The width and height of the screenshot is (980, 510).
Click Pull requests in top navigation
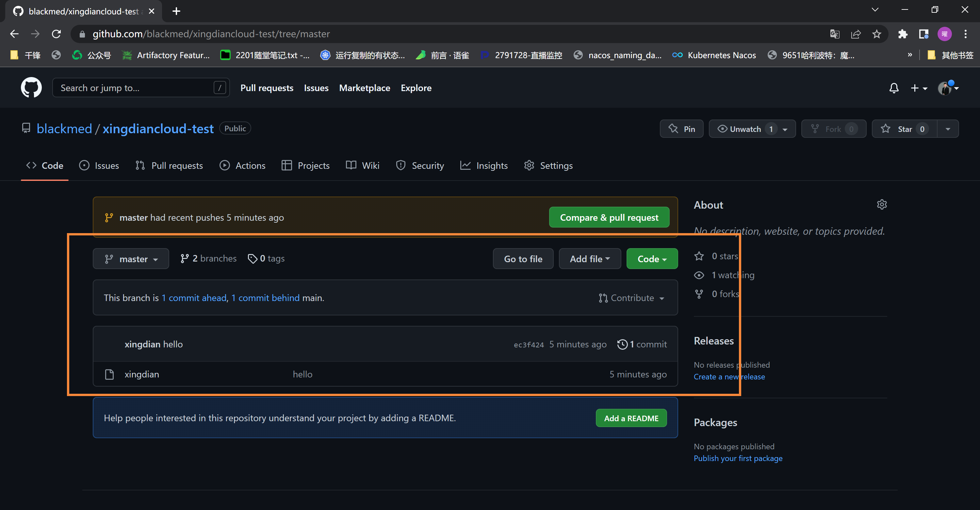(x=267, y=88)
